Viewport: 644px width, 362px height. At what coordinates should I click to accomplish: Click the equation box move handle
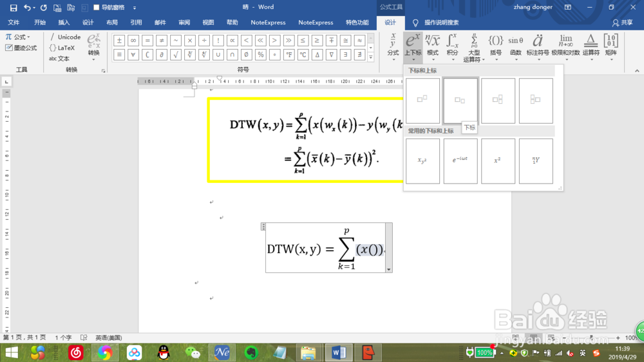point(263,226)
